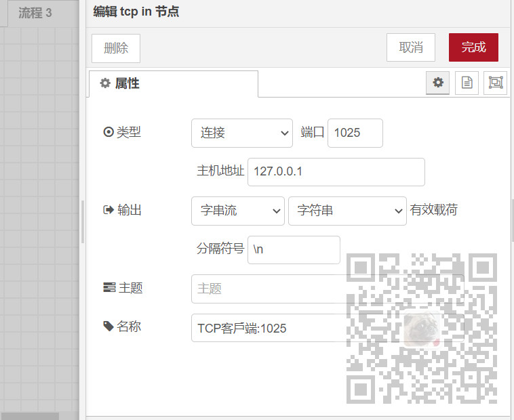The height and width of the screenshot is (420, 514).
Task: Click the delete (删除) button
Action: 116,48
